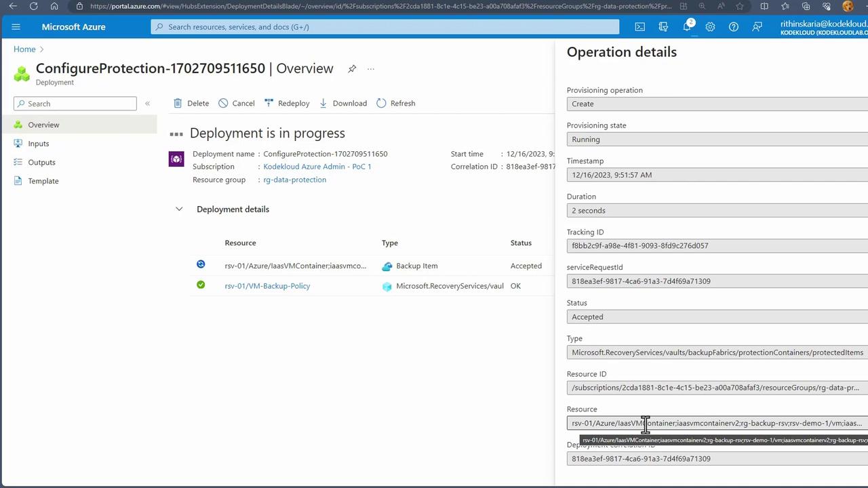This screenshot has height=488, width=868.
Task: Open the more options ellipsis beside title
Action: pyautogui.click(x=371, y=68)
